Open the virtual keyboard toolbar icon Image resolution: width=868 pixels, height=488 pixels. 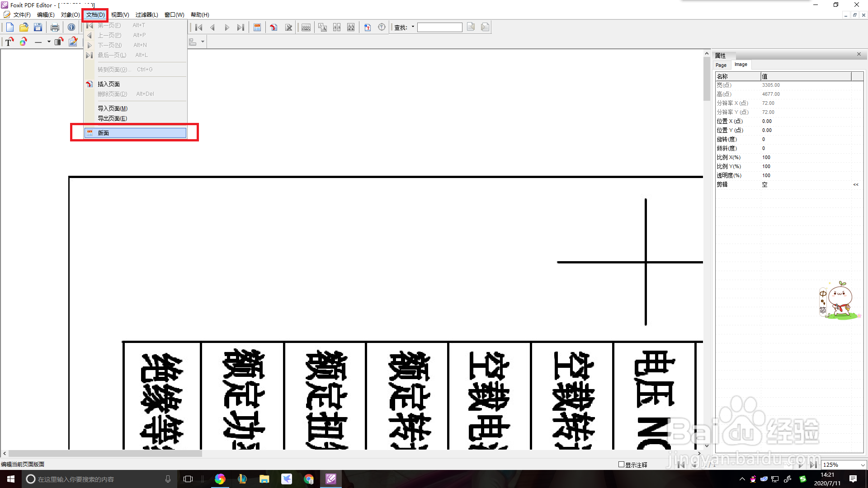306,27
